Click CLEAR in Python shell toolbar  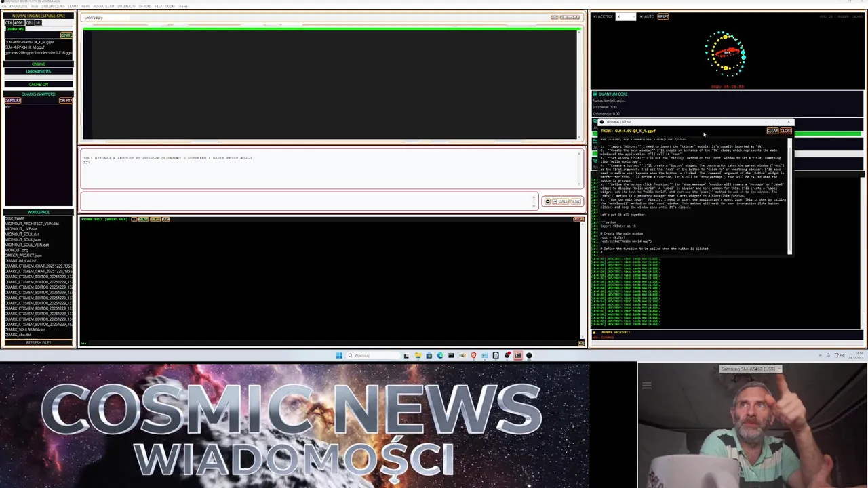pos(165,219)
